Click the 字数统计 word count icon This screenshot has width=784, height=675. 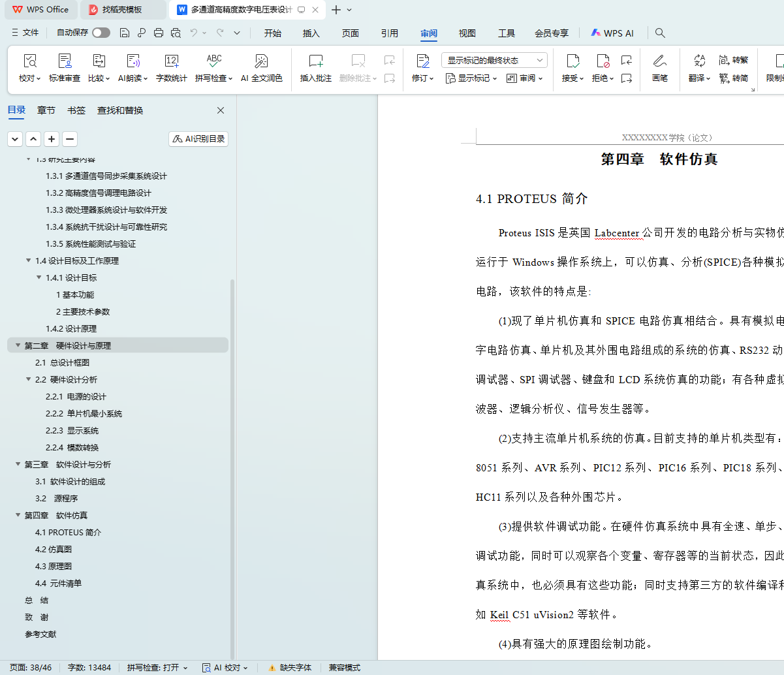pyautogui.click(x=172, y=62)
